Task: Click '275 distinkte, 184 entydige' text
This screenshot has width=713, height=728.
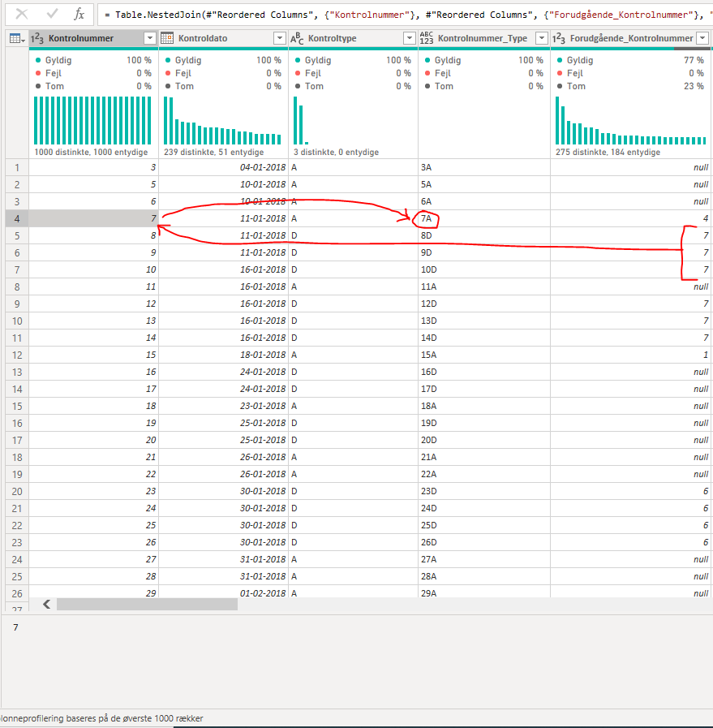Action: point(608,153)
